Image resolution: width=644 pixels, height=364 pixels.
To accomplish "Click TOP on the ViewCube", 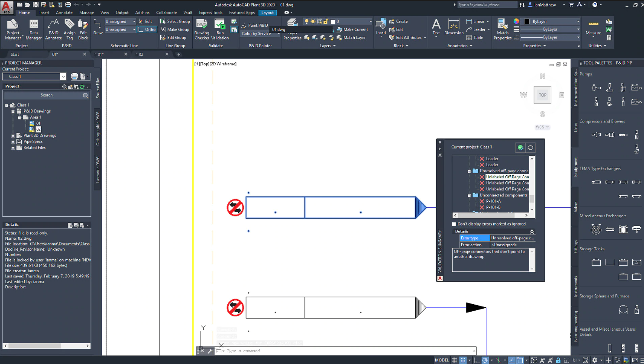I will 542,95.
